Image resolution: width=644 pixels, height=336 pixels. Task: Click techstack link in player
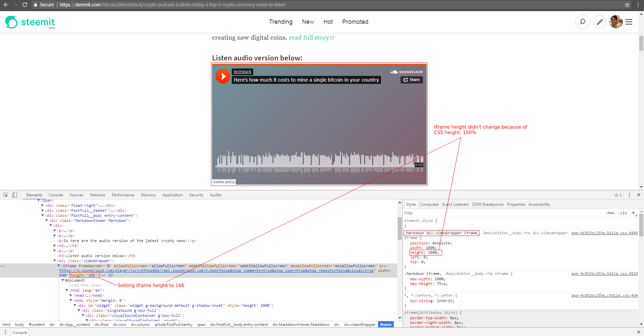click(243, 72)
